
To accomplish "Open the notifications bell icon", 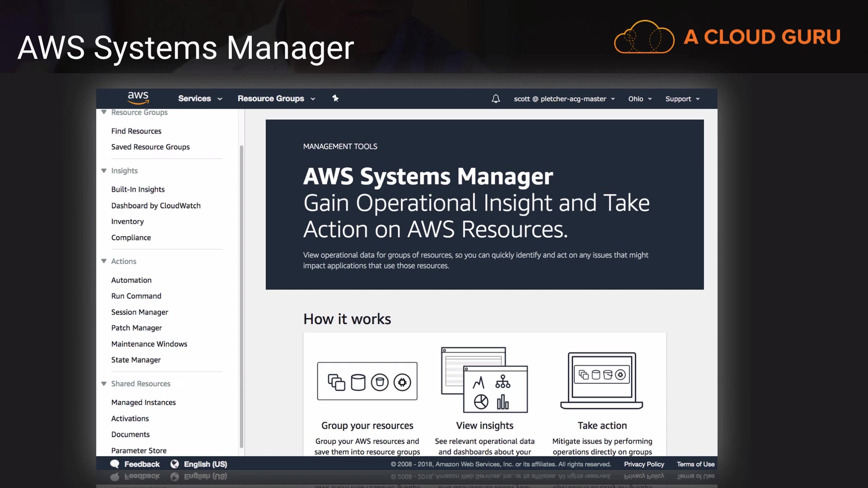I will (x=495, y=99).
